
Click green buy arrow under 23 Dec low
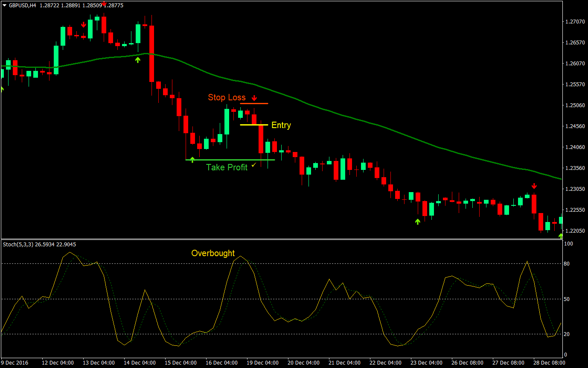coord(418,222)
